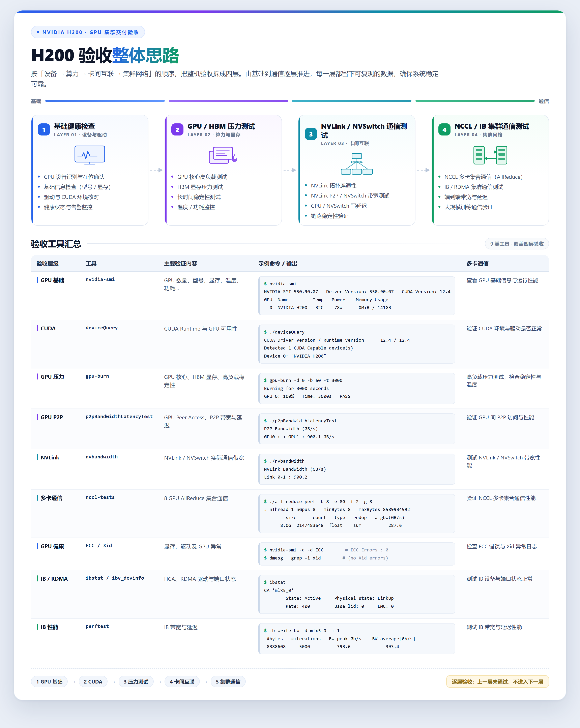Viewport: 580px width, 728px height.
Task: Click the GPU 设备识别与在位确认 bullet
Action: (74, 177)
